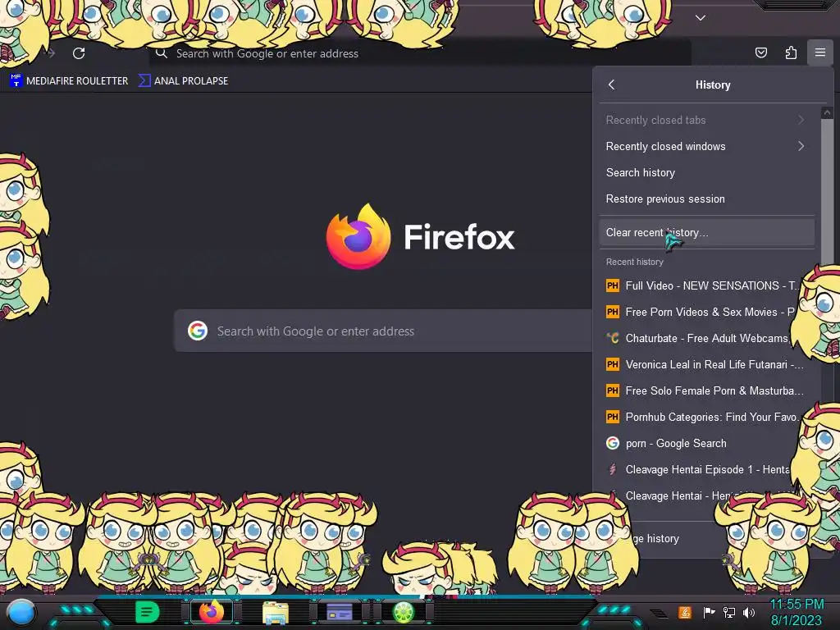This screenshot has height=630, width=840.
Task: Open the Extensions puzzle icon
Action: pos(791,52)
